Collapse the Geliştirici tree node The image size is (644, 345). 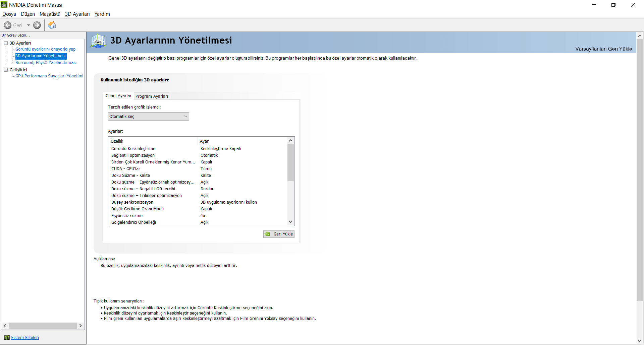click(6, 70)
